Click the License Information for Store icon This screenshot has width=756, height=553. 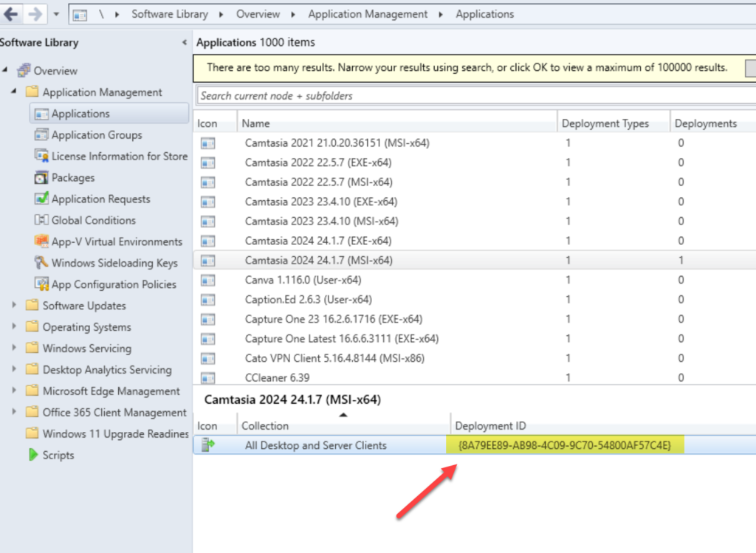pos(41,157)
